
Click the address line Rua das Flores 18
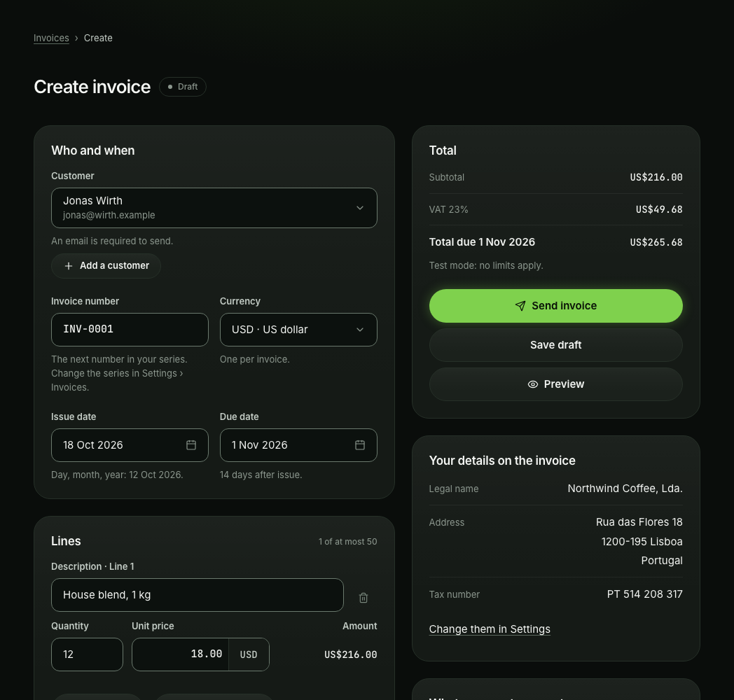click(639, 521)
